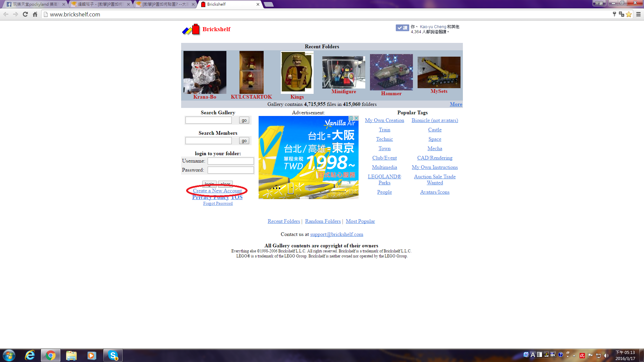Open Chrome hamburger menu
Screen dimensions: 644x362
pyautogui.click(x=638, y=14)
